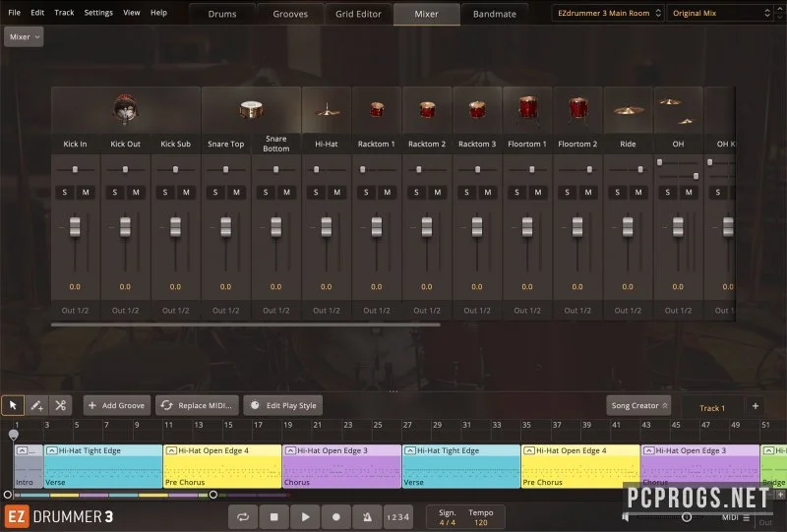
Task: Solo the Ride channel
Action: point(618,192)
